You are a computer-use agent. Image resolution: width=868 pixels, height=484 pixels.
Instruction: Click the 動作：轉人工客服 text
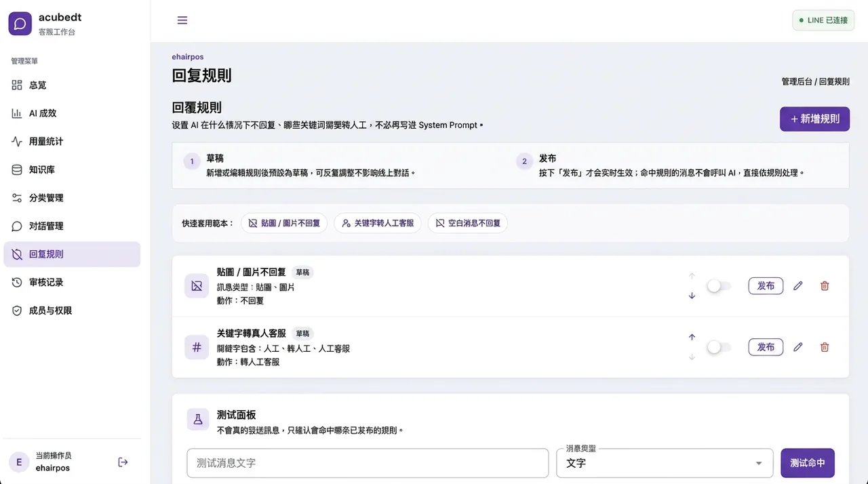pos(248,362)
